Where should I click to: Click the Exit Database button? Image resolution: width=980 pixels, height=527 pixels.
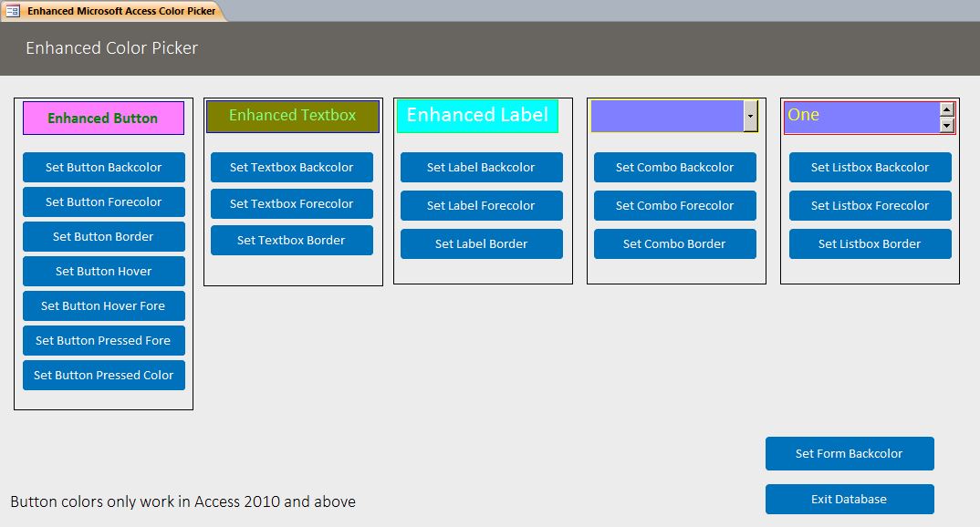pyautogui.click(x=850, y=499)
